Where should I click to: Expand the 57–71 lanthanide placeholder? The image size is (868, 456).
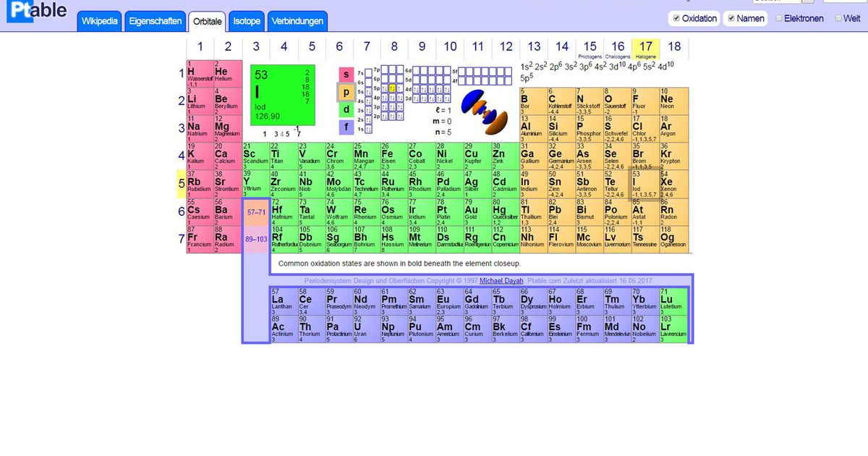coord(255,212)
